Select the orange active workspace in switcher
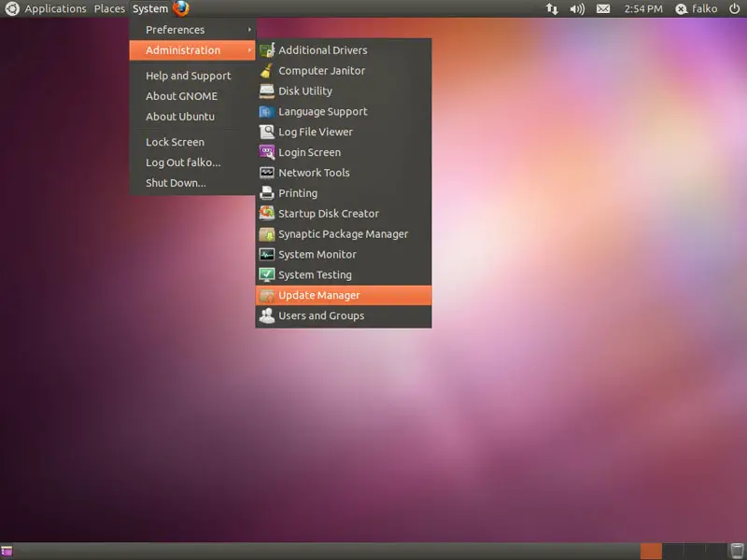The image size is (747, 560). tap(651, 551)
